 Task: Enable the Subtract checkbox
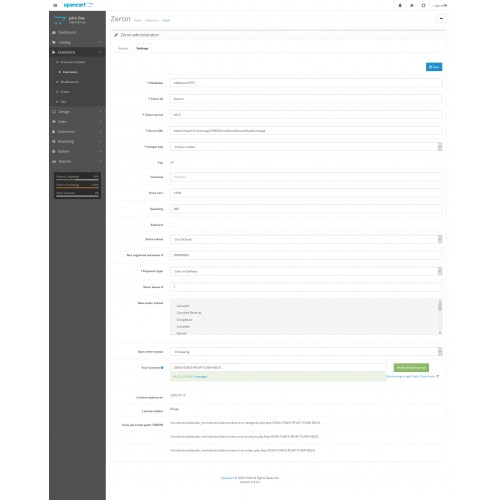[x=172, y=225]
